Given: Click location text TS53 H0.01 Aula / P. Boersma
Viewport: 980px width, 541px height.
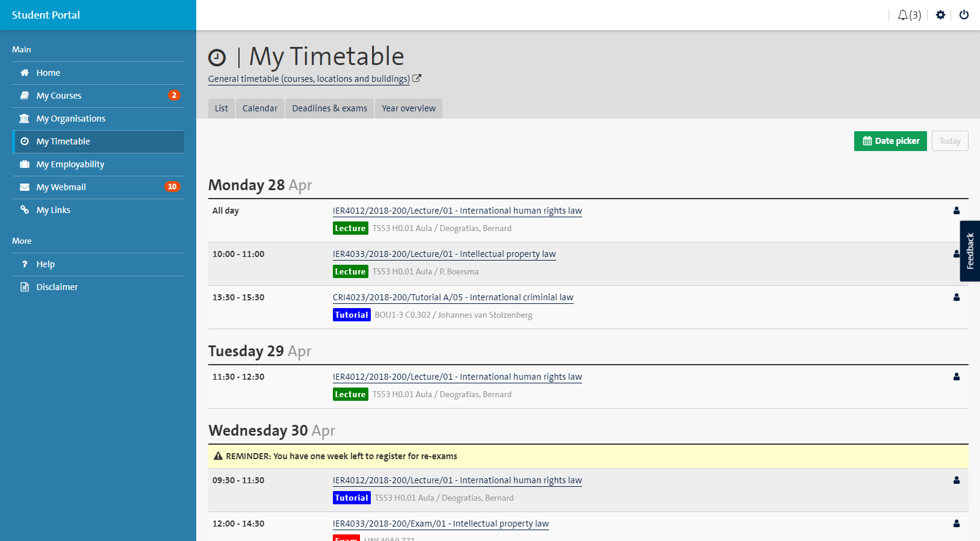Looking at the screenshot, I should click(x=426, y=271).
